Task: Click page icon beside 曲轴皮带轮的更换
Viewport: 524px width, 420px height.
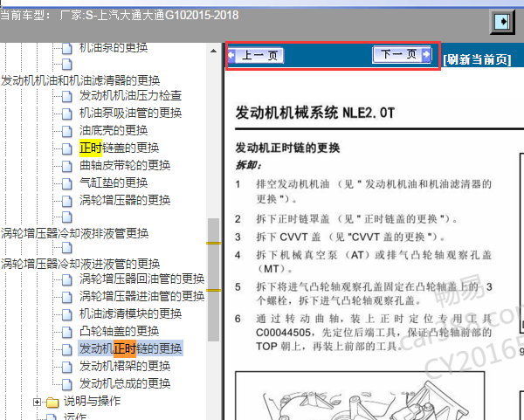Action: point(67,166)
